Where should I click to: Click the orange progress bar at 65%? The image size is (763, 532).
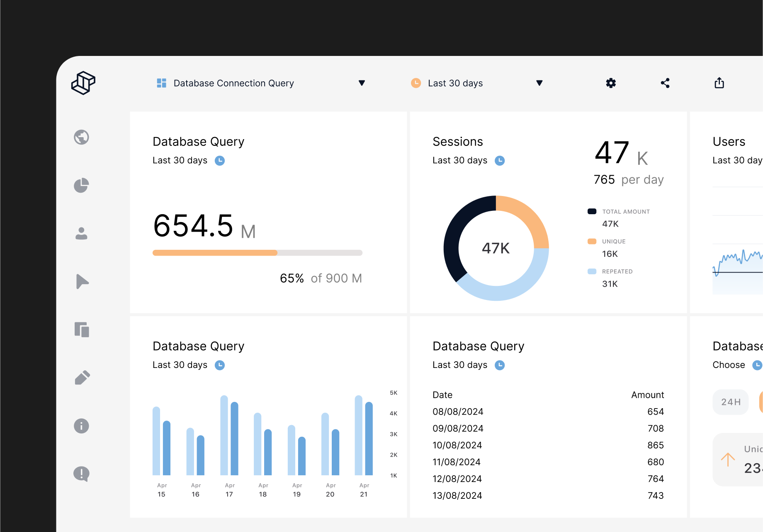pos(215,253)
